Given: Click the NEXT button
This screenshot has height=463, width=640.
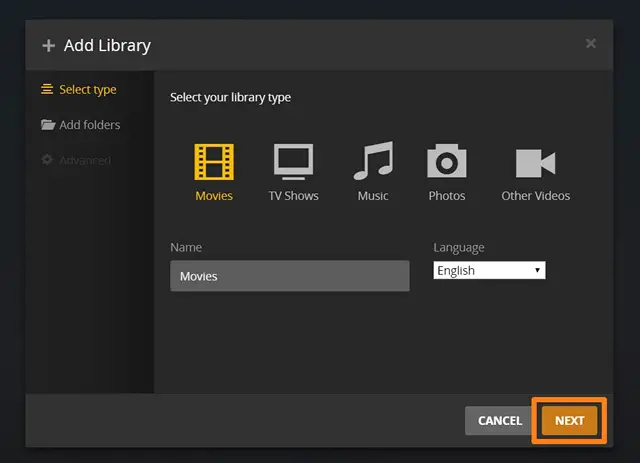Looking at the screenshot, I should [569, 421].
